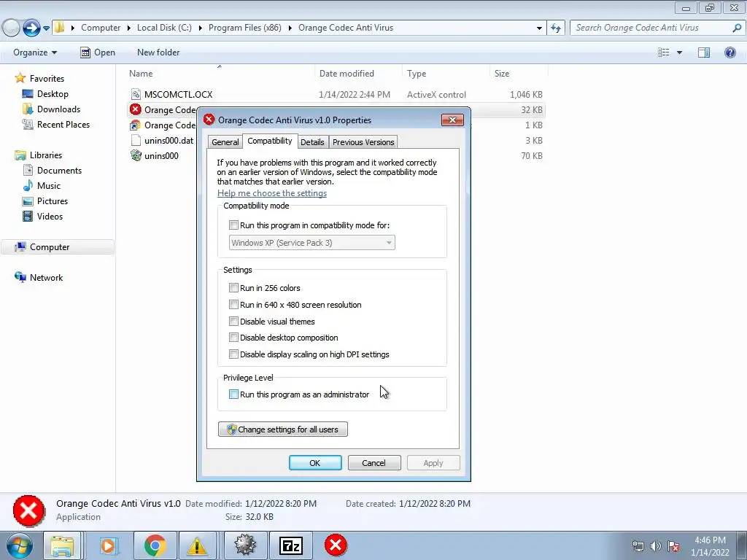The image size is (747, 560).
Task: Open Google Chrome from the taskbar
Action: 155,545
